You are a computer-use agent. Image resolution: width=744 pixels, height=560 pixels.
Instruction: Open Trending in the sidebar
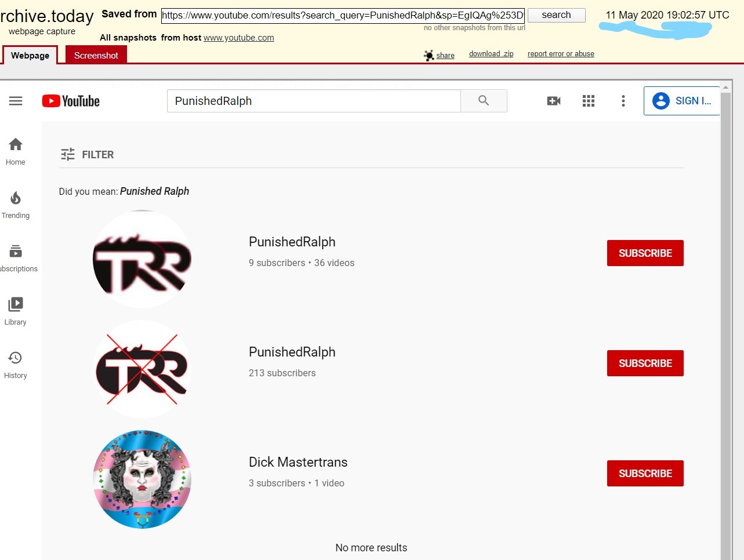click(16, 205)
